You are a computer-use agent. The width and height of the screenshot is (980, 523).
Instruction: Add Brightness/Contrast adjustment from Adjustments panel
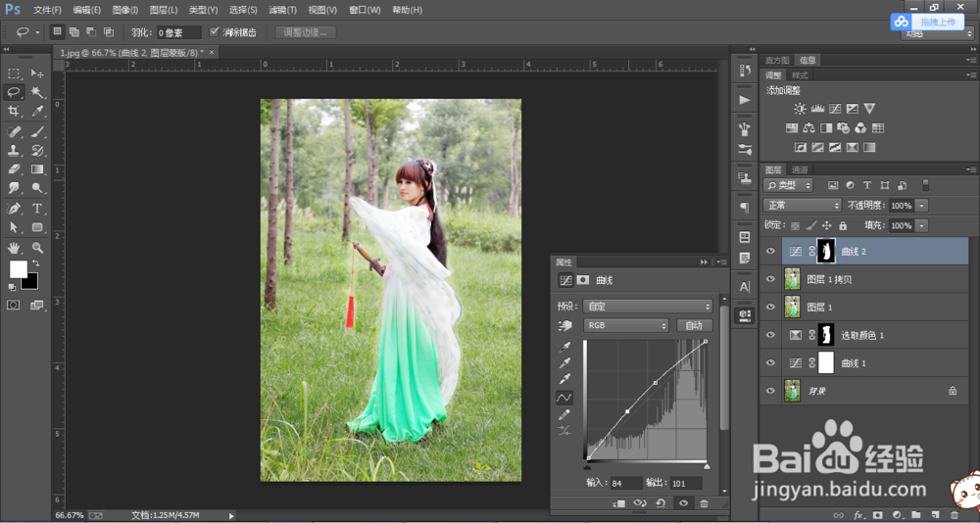pyautogui.click(x=800, y=109)
